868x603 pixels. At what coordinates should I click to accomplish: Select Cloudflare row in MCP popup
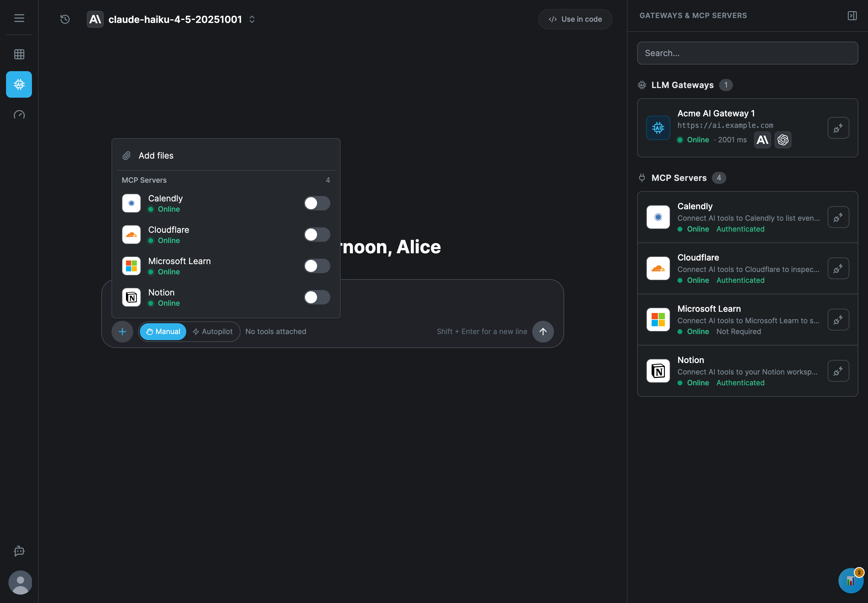click(226, 235)
